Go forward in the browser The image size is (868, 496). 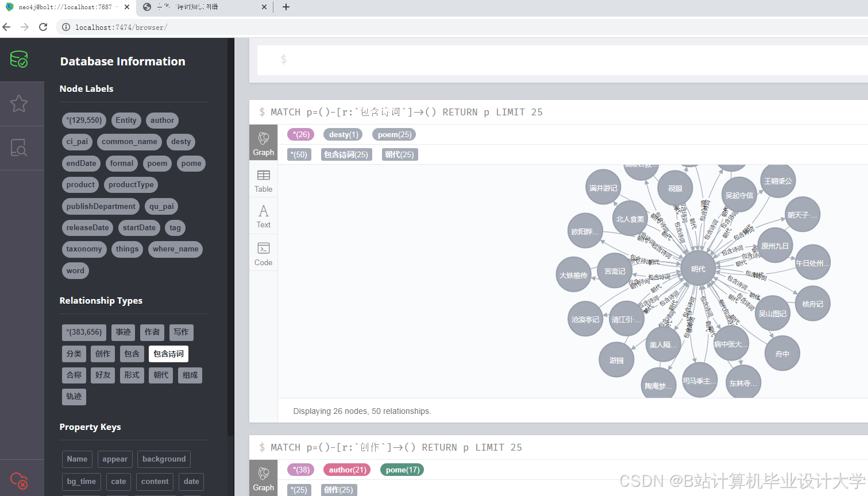pos(25,27)
